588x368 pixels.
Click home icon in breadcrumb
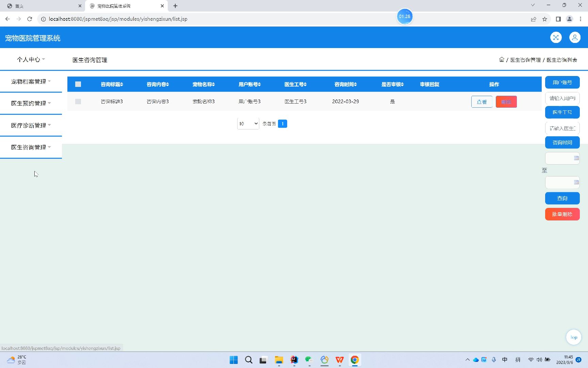[x=502, y=60]
